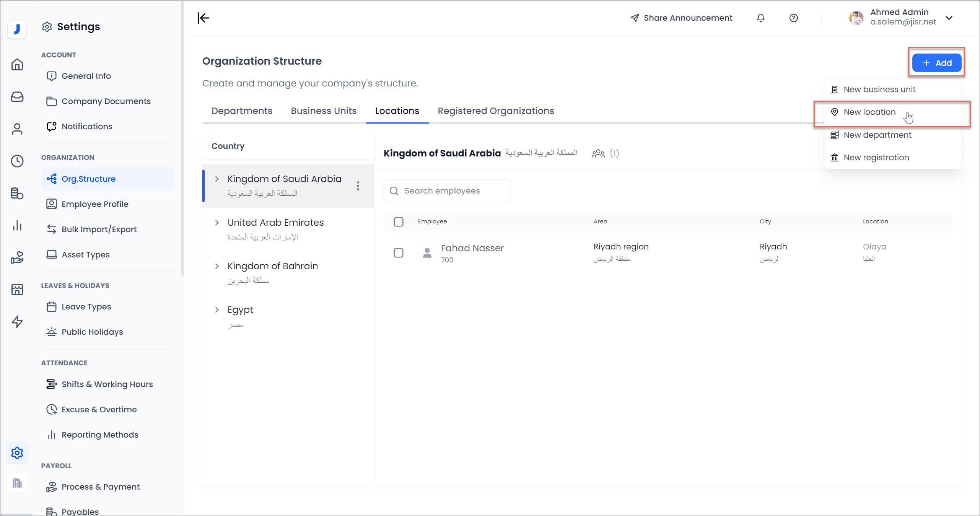Click the clock icon in left rail
The height and width of the screenshot is (516, 980).
(17, 161)
